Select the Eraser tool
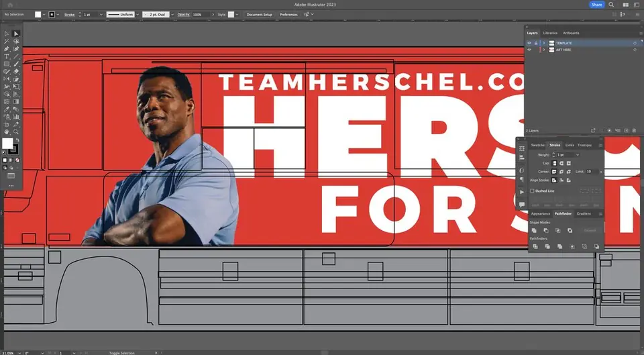 point(16,72)
